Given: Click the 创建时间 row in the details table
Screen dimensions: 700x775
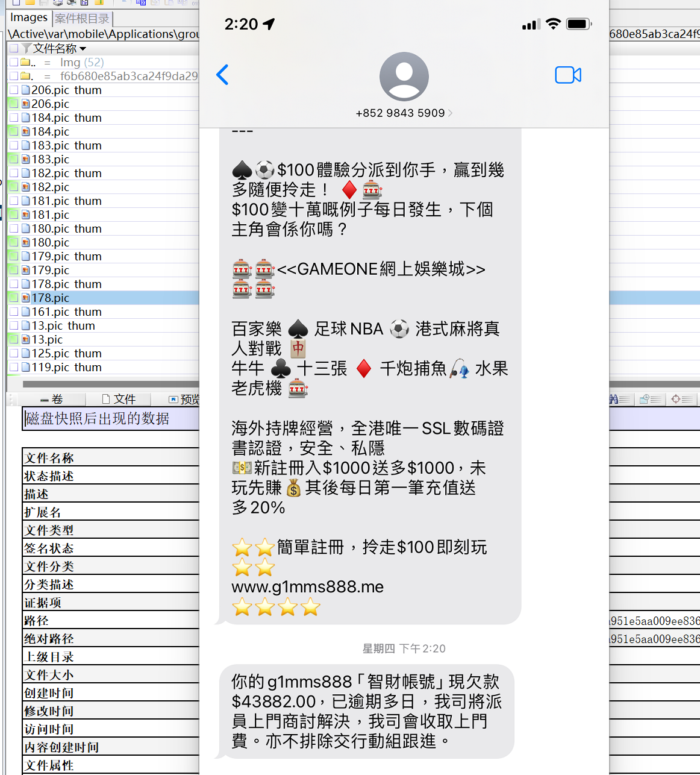Looking at the screenshot, I should click(111, 692).
